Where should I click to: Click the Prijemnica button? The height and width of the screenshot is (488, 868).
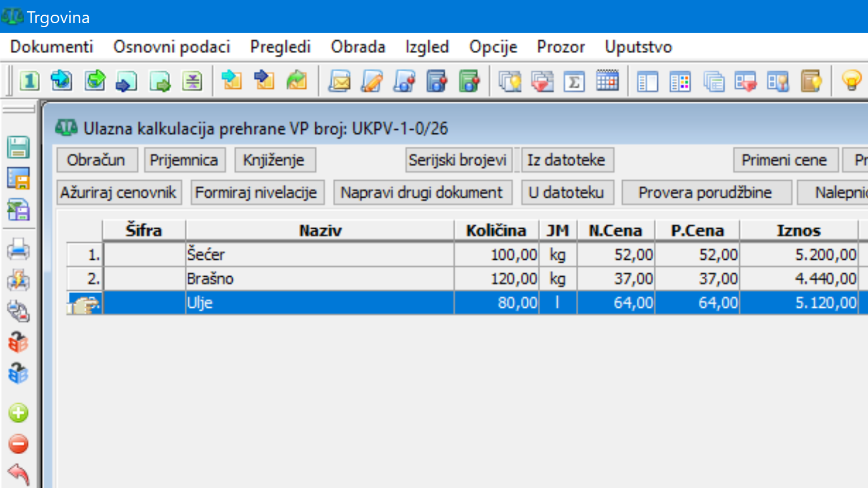[184, 160]
